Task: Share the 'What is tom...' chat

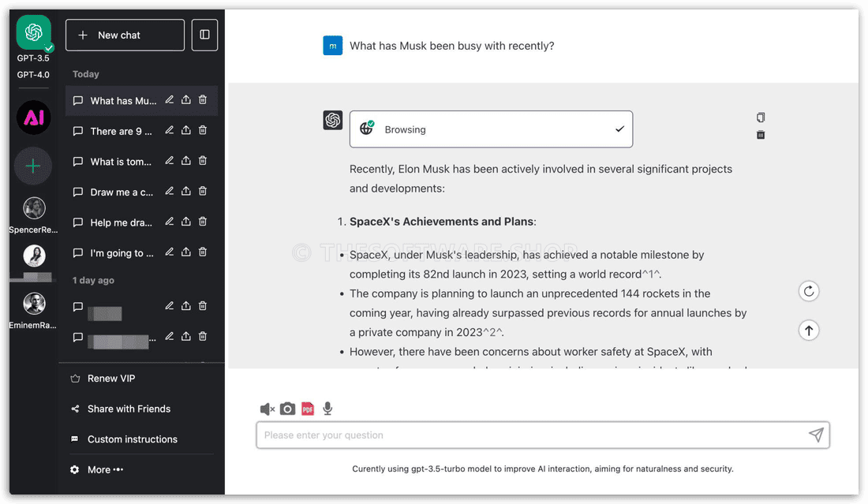Action: (186, 160)
